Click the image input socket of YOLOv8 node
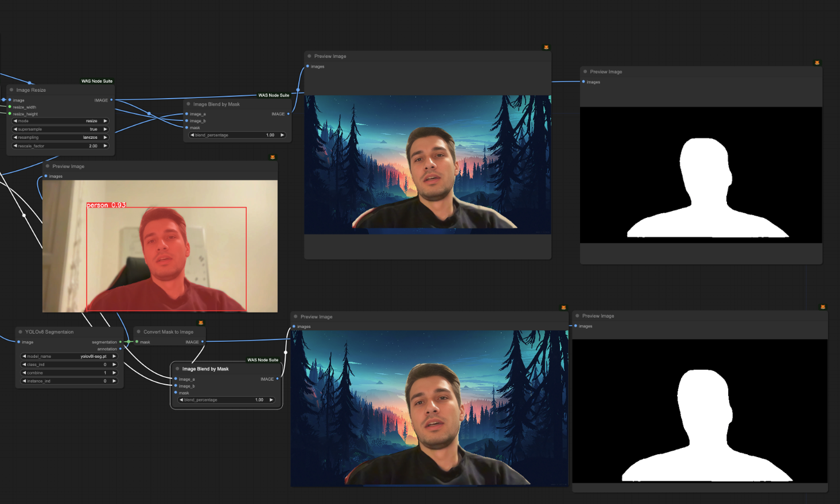 coord(19,342)
